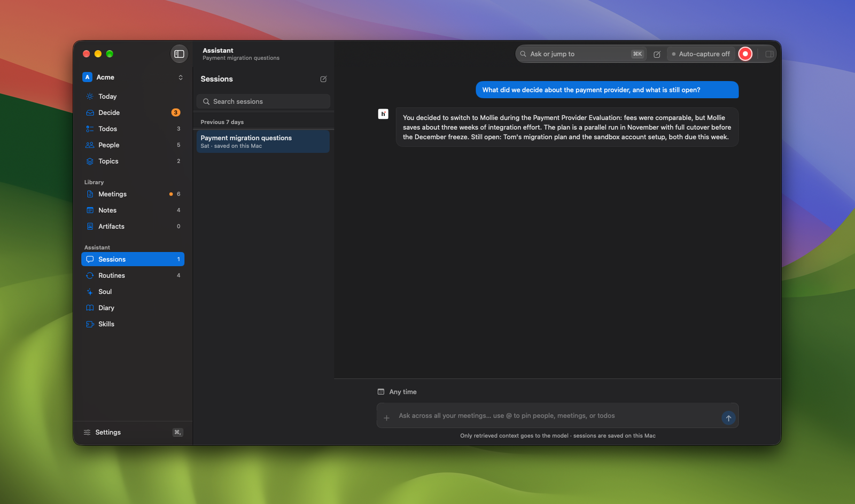The image size is (855, 504).
Task: Click the red record button
Action: click(x=745, y=54)
